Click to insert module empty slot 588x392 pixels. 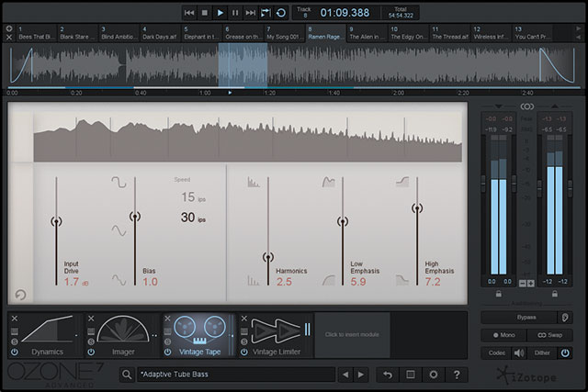352,335
